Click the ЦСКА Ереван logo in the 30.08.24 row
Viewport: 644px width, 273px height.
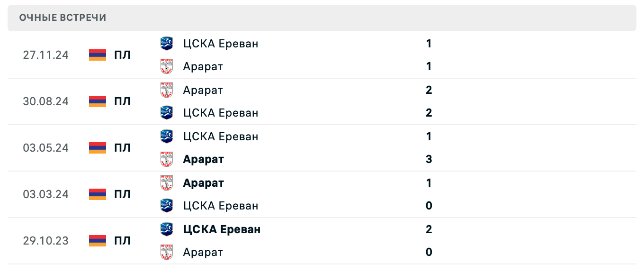167,112
